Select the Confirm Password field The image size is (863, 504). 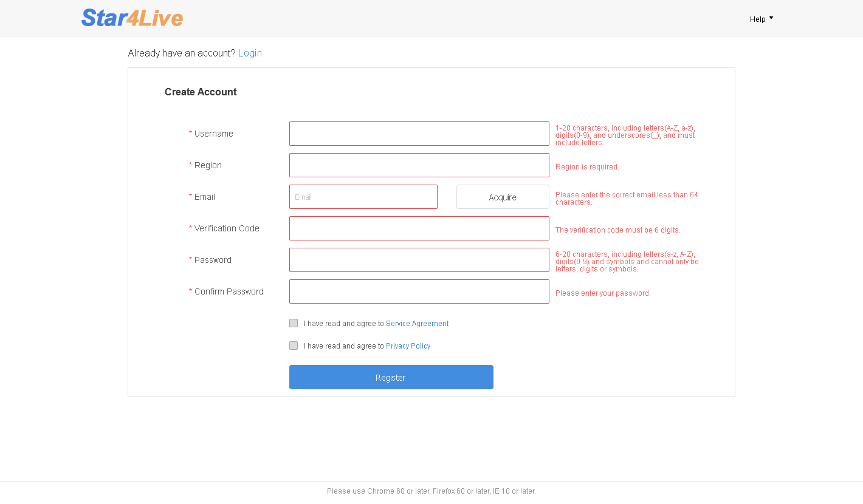(419, 291)
